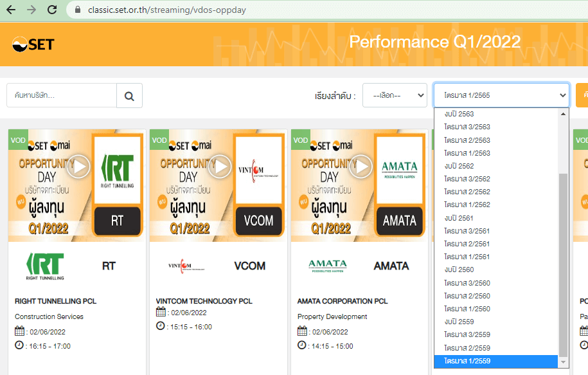588x375 pixels.
Task: Click the browser back arrow
Action: click(x=13, y=10)
